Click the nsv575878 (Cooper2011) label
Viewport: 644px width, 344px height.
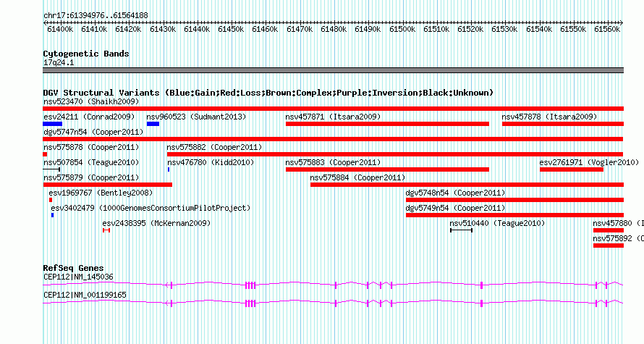point(91,147)
